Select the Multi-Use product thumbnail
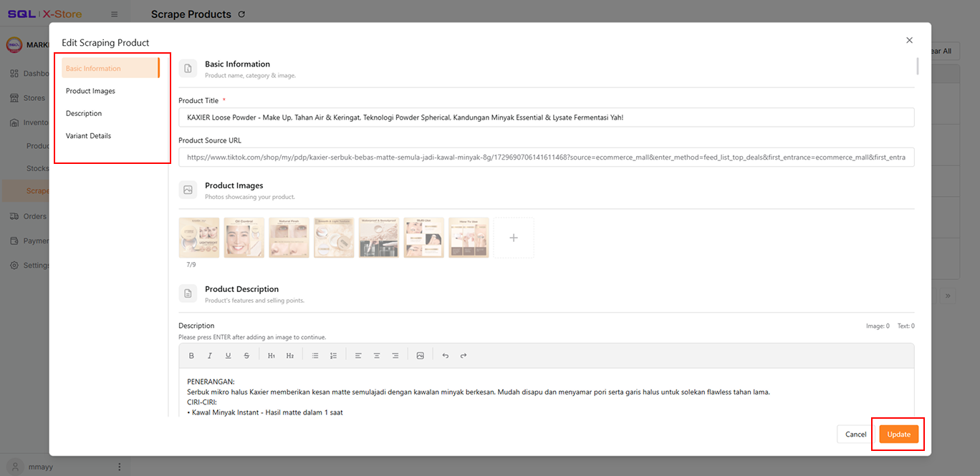 424,238
